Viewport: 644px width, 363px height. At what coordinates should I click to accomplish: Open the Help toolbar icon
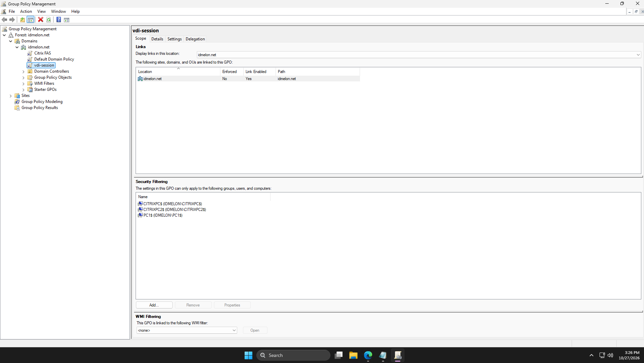click(x=59, y=20)
